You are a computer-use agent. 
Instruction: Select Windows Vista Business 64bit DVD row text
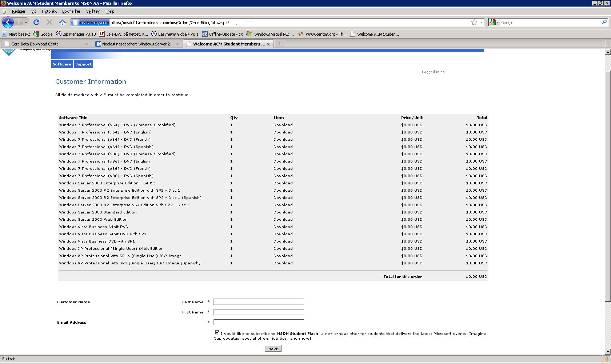(x=93, y=227)
